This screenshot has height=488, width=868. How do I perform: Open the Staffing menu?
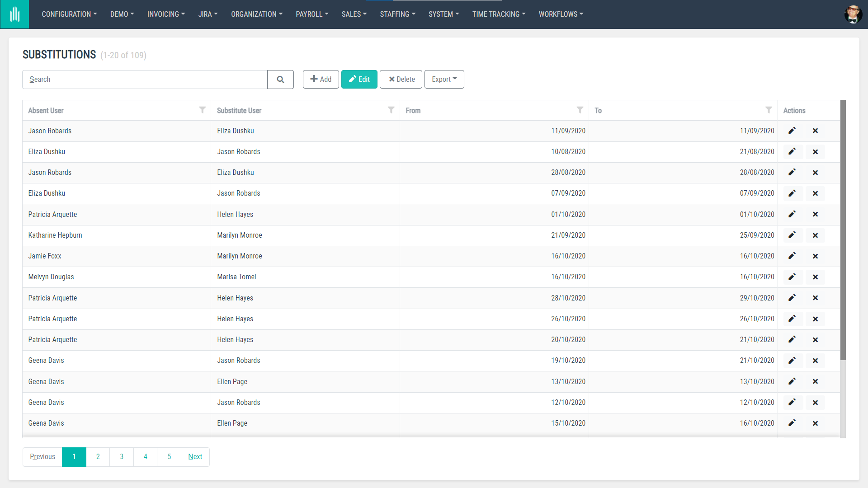click(x=397, y=14)
